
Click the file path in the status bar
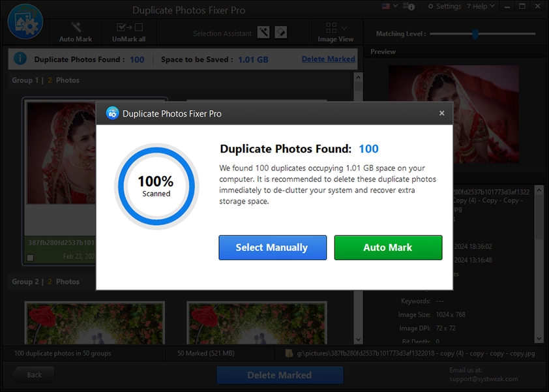416,354
